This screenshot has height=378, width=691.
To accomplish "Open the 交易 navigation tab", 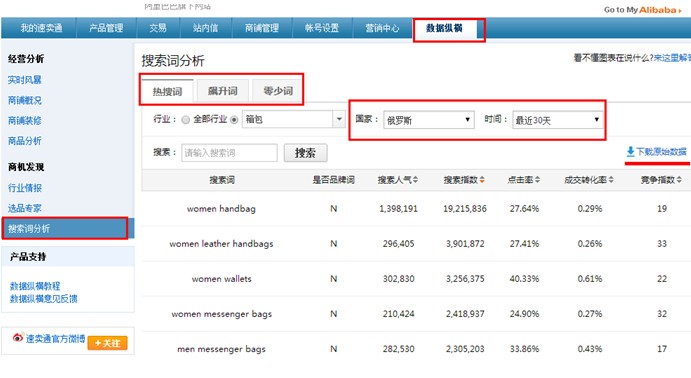I will point(157,28).
